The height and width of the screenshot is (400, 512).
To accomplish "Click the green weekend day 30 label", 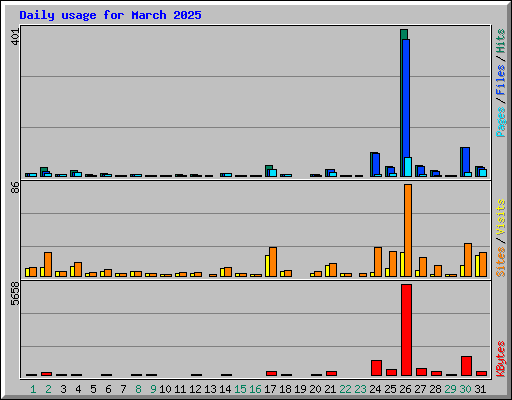I will (x=465, y=389).
